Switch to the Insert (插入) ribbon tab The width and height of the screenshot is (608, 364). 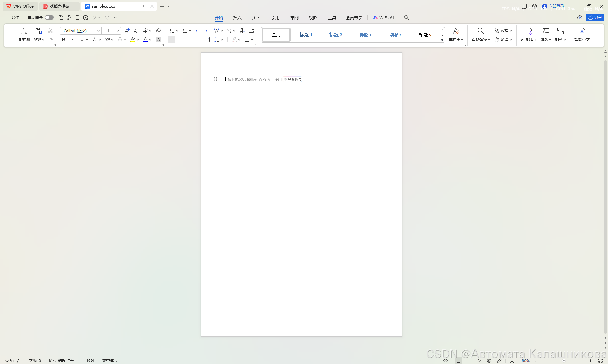coord(237,18)
